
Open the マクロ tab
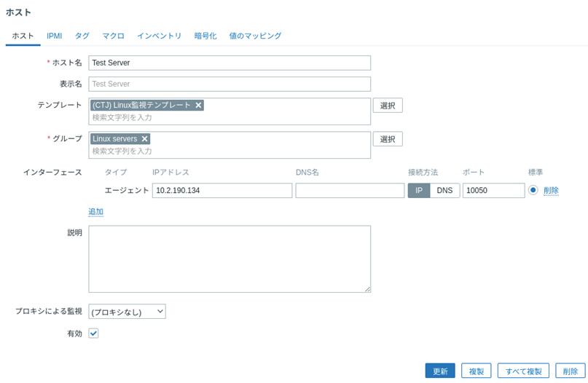pos(113,36)
